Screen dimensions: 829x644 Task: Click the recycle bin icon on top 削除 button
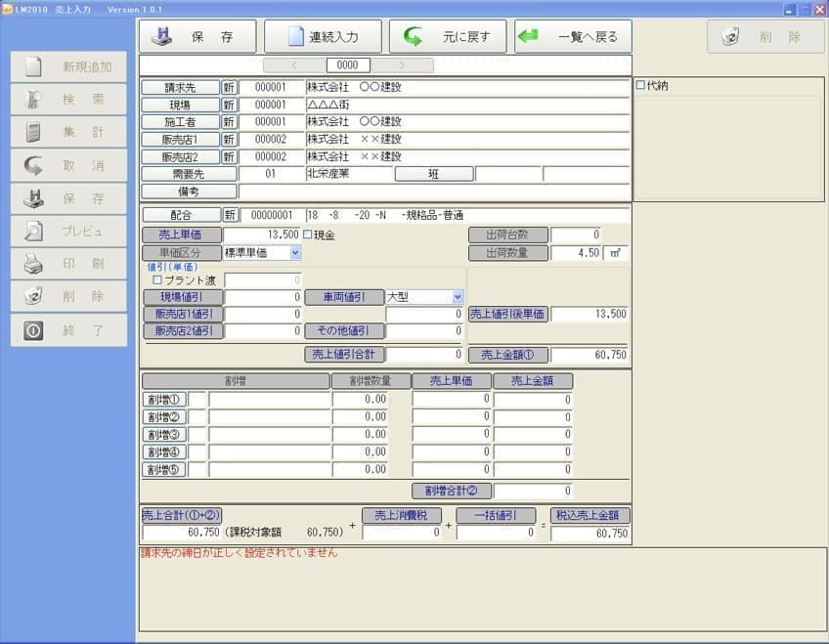point(730,37)
